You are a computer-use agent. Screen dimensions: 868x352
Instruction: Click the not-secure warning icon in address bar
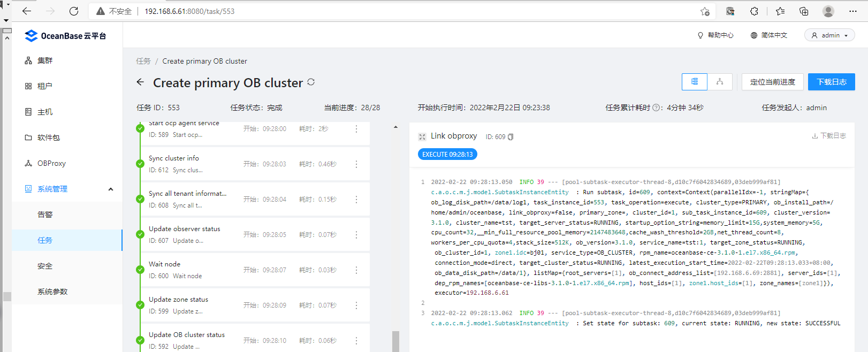click(100, 11)
